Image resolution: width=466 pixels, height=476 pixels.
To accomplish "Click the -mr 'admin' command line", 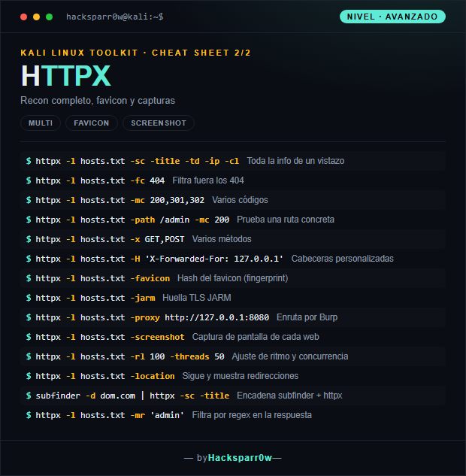I will tap(110, 415).
